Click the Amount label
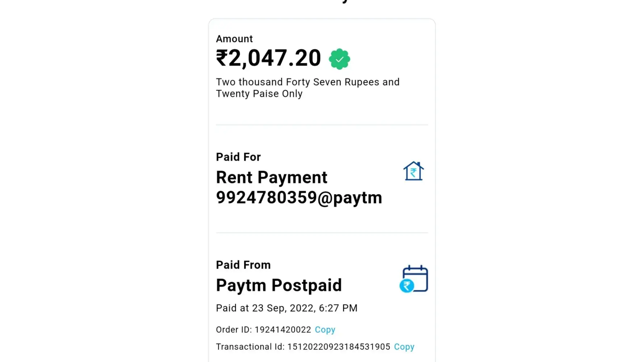 234,39
